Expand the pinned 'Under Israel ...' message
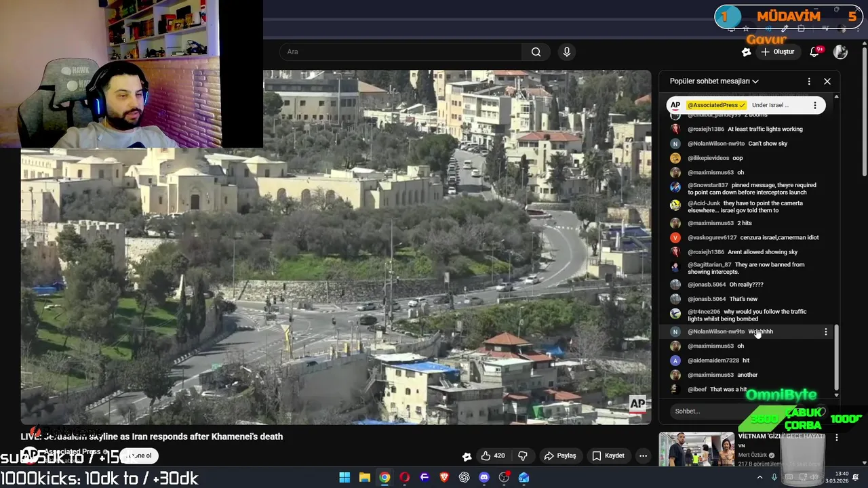The image size is (868, 488). tap(770, 105)
